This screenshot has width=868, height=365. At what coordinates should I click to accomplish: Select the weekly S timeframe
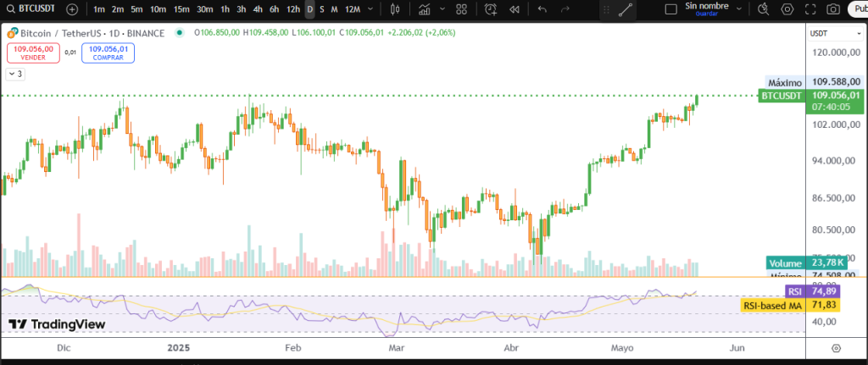pos(322,8)
